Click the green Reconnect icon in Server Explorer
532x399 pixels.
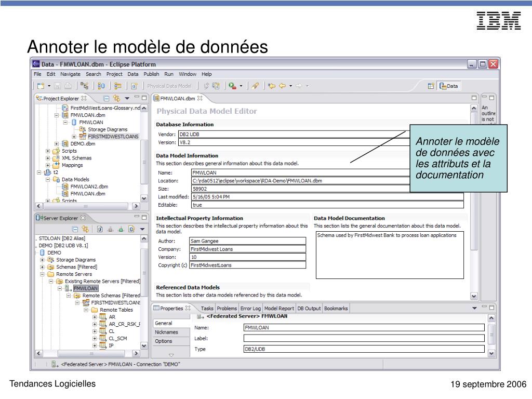pos(121,229)
